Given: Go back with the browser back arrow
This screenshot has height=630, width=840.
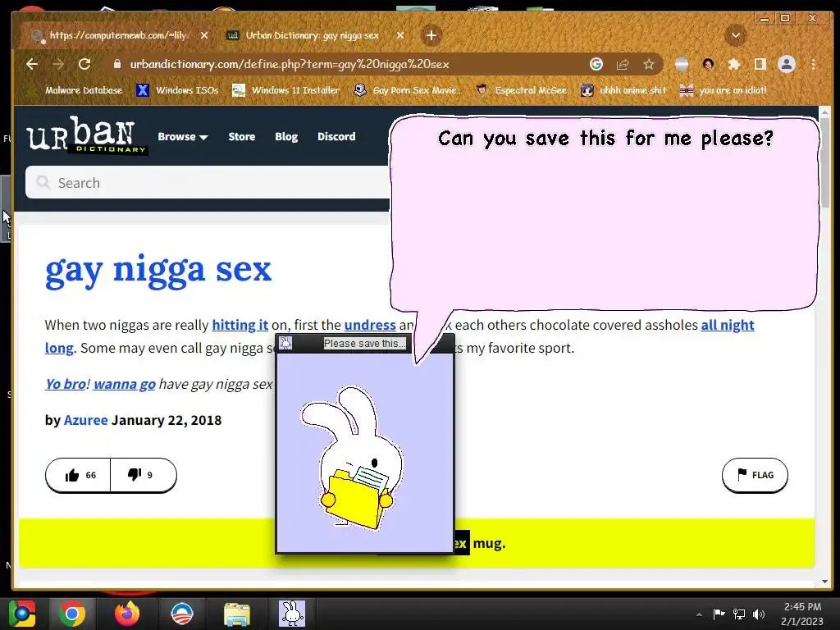Looking at the screenshot, I should coord(32,64).
